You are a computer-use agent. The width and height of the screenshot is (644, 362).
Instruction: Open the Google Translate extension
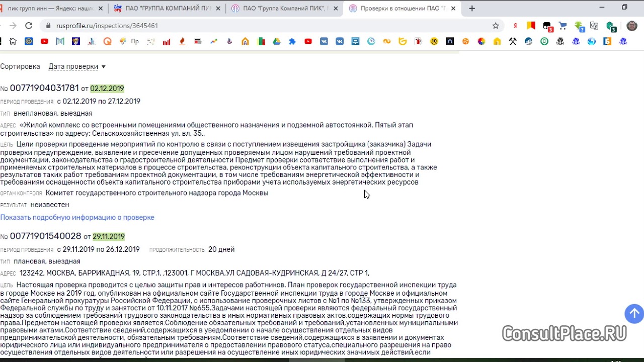pos(594,26)
